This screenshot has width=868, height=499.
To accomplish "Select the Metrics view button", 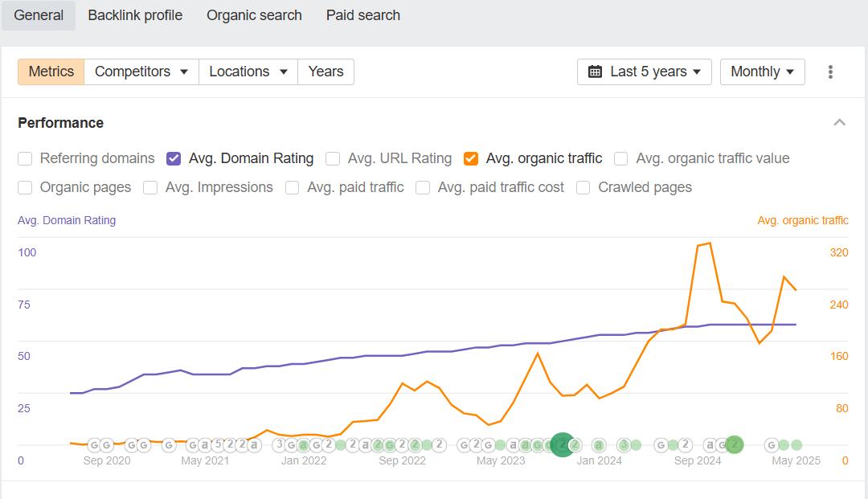I will point(51,72).
